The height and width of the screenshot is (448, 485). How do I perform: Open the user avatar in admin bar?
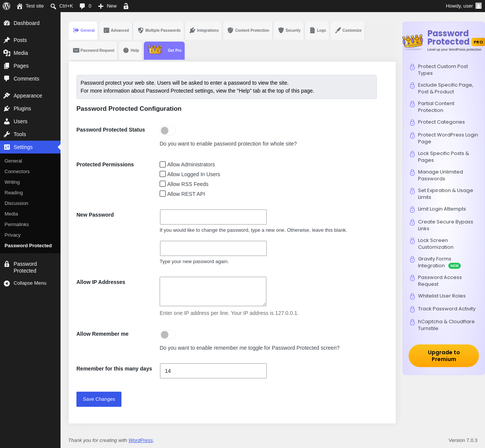pos(479,6)
